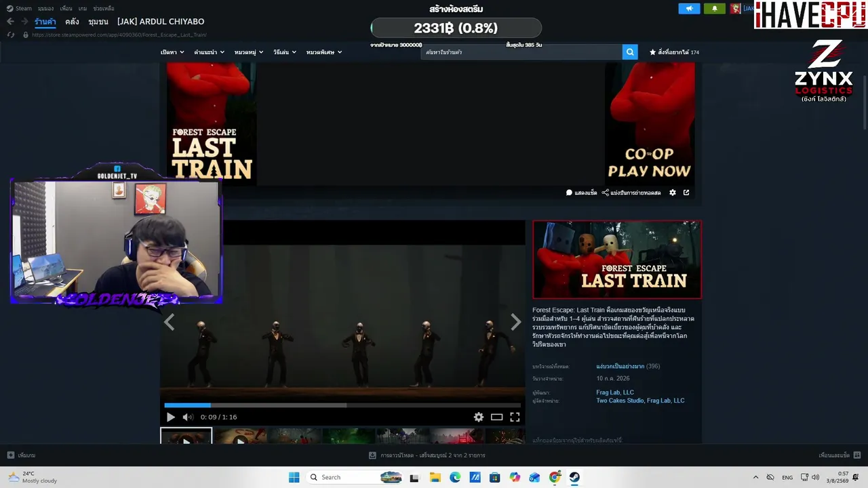Open the ช่วยเหลือ menu
Viewport: 868px width, 488px height.
point(104,9)
